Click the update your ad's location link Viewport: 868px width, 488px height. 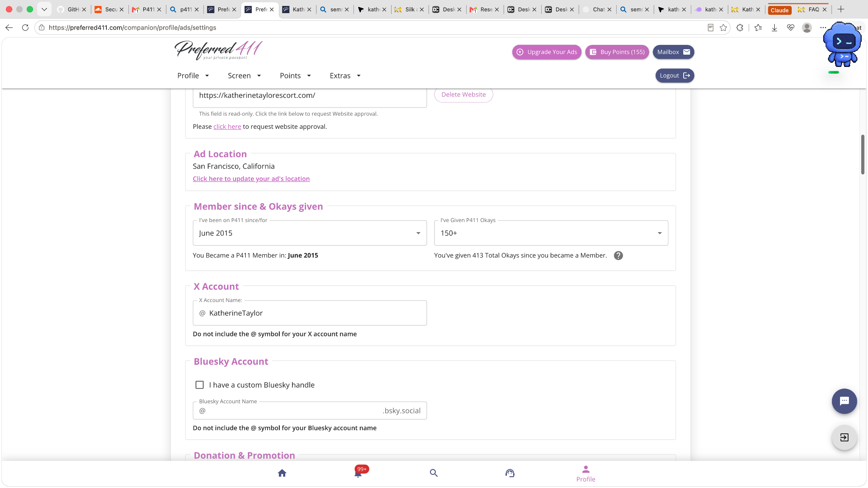[x=251, y=179]
